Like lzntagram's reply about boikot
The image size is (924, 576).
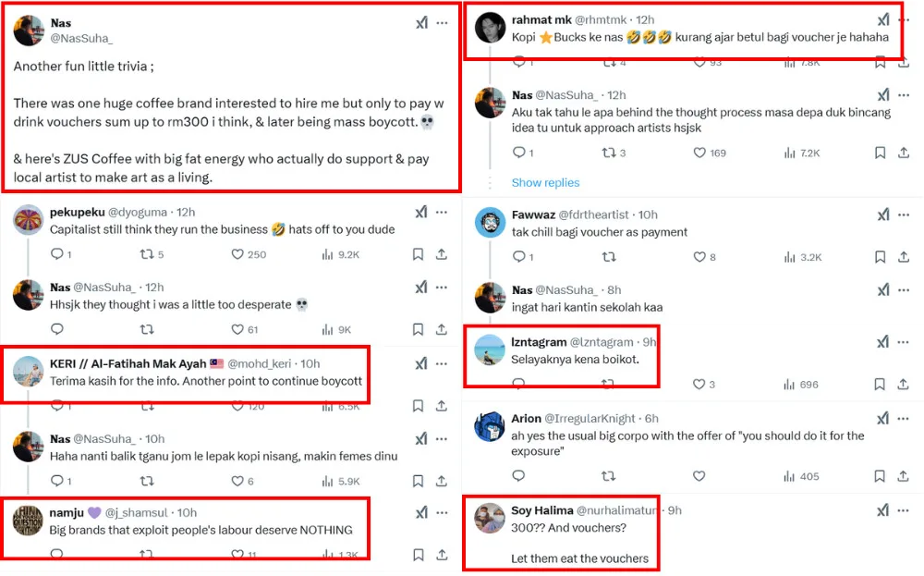click(x=699, y=384)
